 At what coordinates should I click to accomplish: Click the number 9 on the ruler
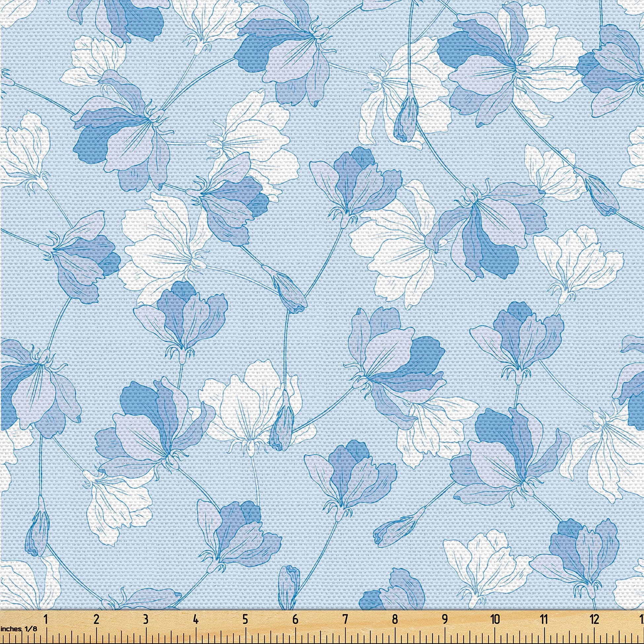tap(445, 620)
